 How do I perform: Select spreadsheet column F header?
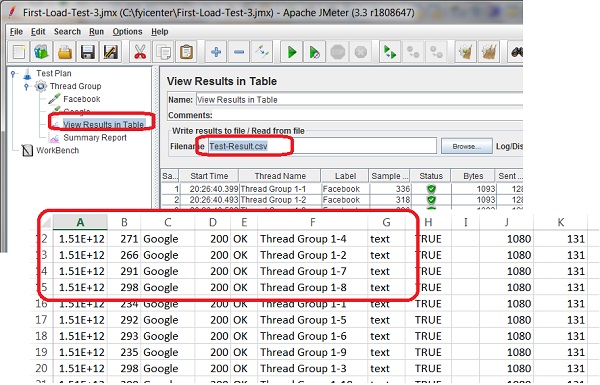(313, 222)
